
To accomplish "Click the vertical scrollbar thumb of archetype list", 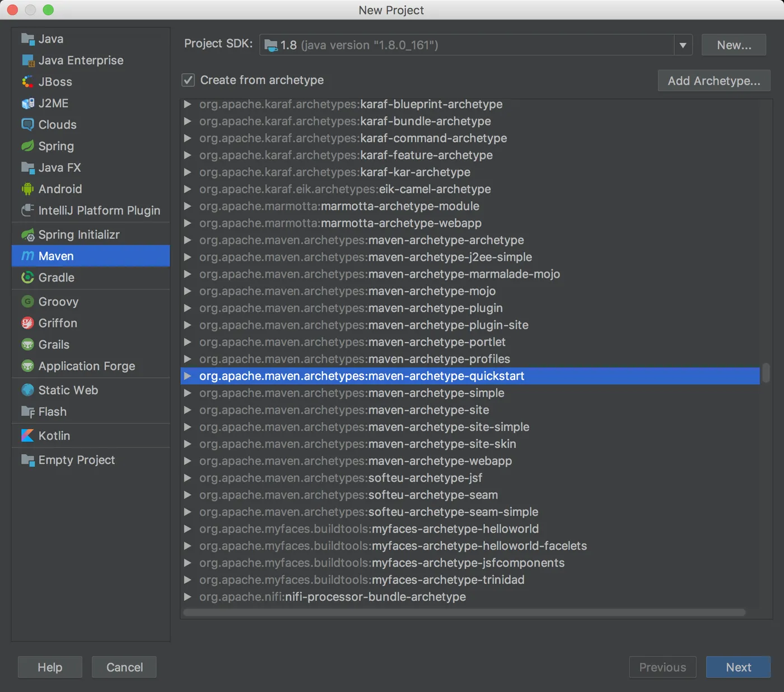I will click(766, 373).
